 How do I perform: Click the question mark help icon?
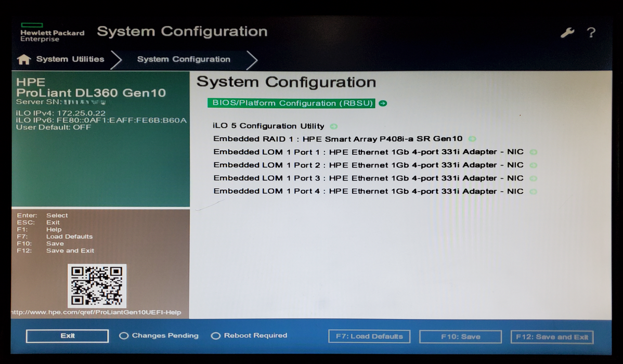pyautogui.click(x=591, y=33)
